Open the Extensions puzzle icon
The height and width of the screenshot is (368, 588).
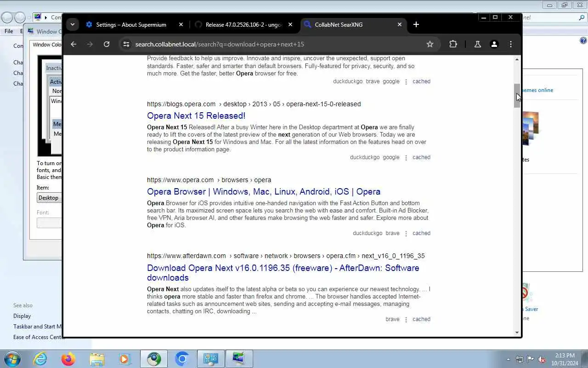[453, 44]
